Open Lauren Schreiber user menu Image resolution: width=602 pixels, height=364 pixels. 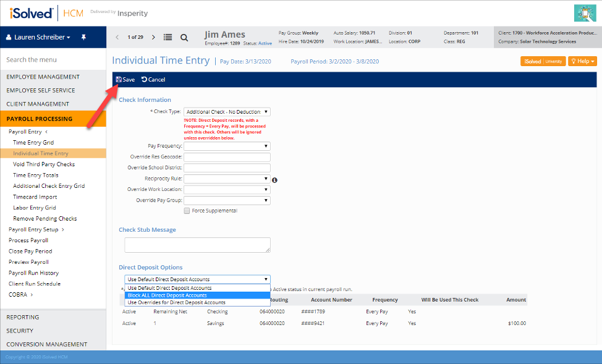[x=38, y=37]
